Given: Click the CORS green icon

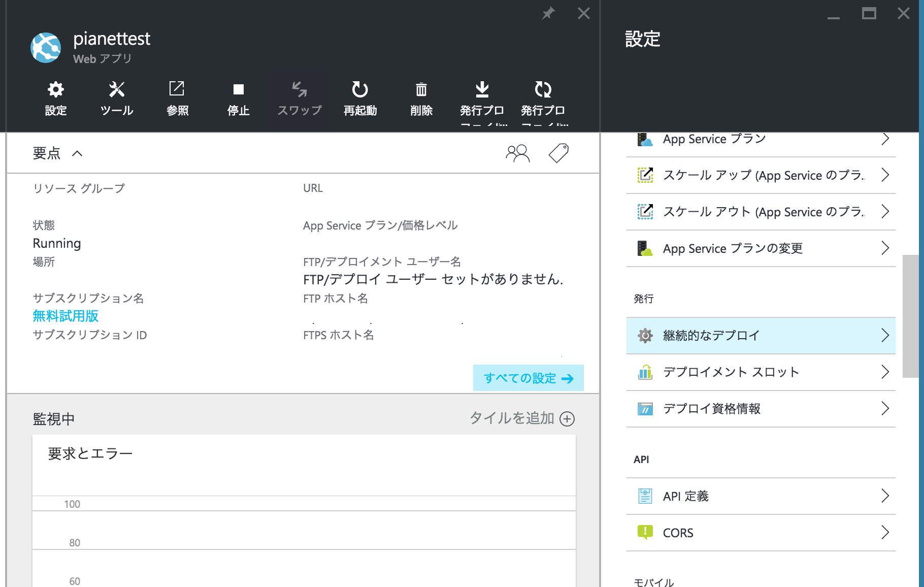Looking at the screenshot, I should pyautogui.click(x=645, y=532).
